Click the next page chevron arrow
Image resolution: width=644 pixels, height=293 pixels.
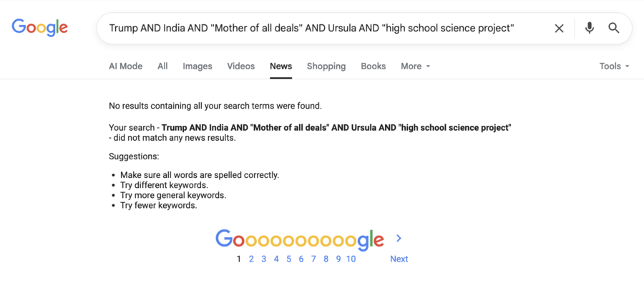pyautogui.click(x=399, y=239)
